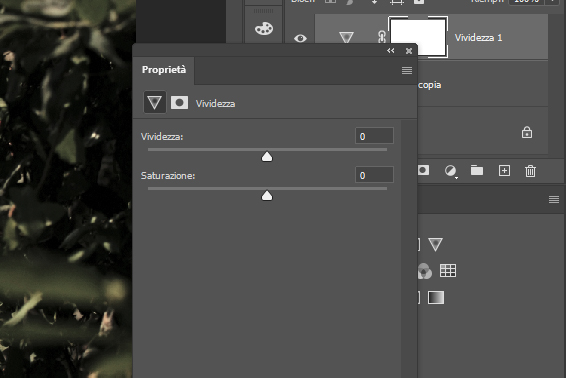Viewport: 566px width, 378px height.
Task: Switch to the Proprietà tab
Action: click(164, 70)
